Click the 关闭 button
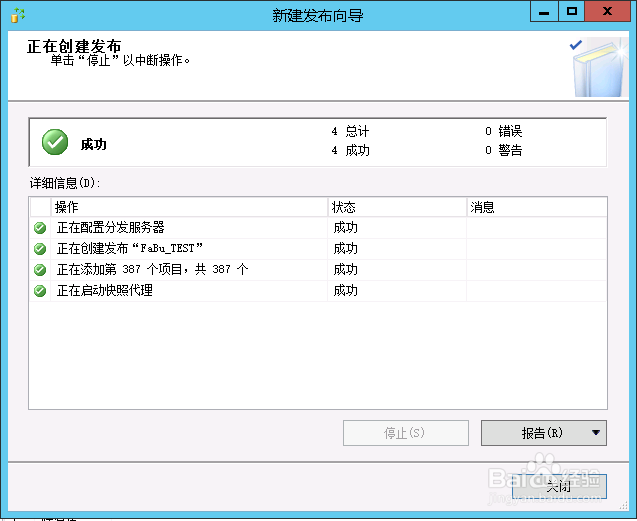 pos(559,486)
